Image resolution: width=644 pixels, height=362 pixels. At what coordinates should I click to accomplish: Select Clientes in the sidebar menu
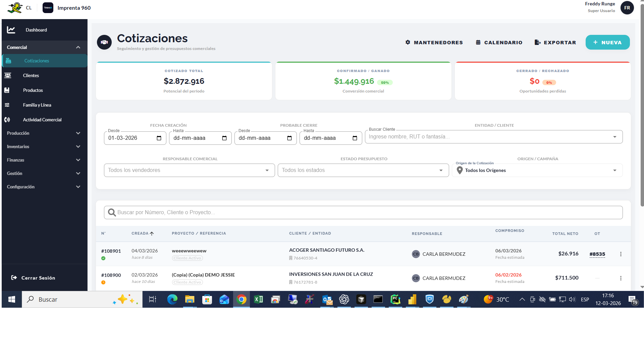point(31,75)
